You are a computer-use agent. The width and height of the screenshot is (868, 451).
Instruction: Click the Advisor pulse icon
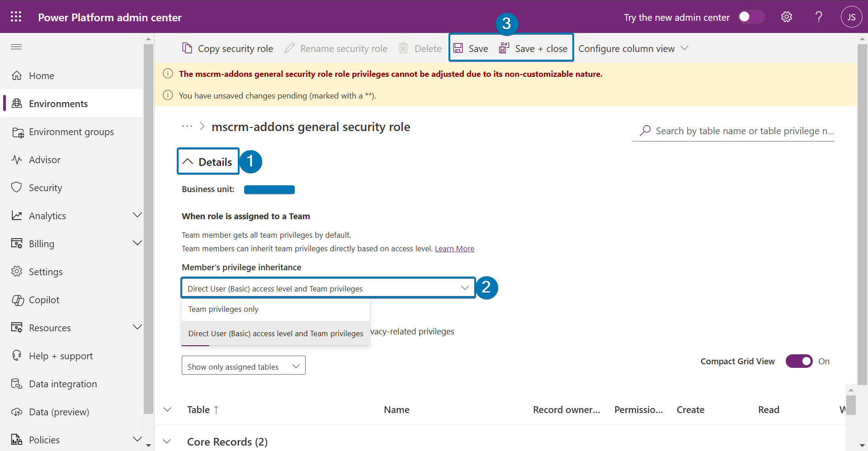[x=17, y=160]
